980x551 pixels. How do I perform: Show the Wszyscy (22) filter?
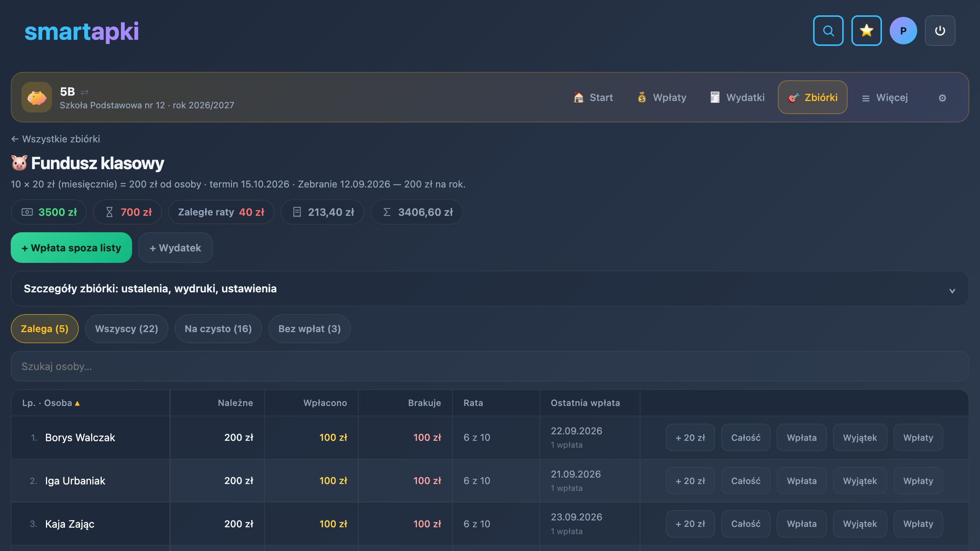(127, 329)
